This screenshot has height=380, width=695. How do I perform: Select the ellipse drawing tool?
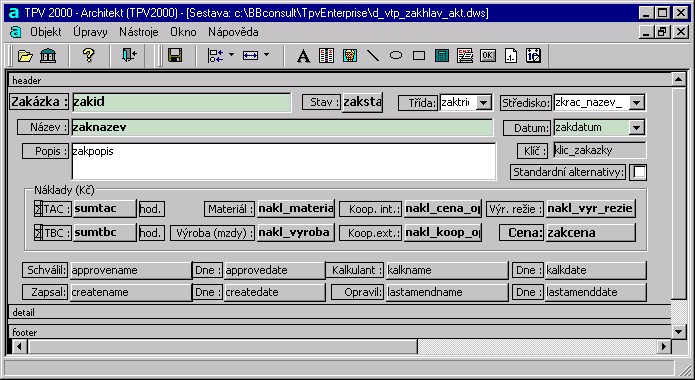[396, 56]
